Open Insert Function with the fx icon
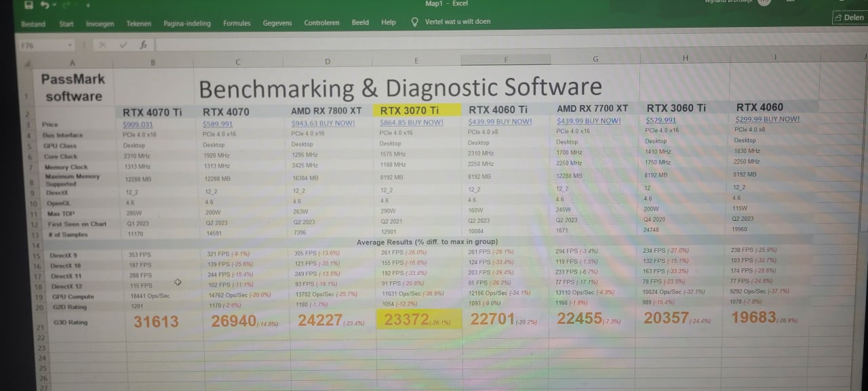The image size is (868, 391). [143, 45]
